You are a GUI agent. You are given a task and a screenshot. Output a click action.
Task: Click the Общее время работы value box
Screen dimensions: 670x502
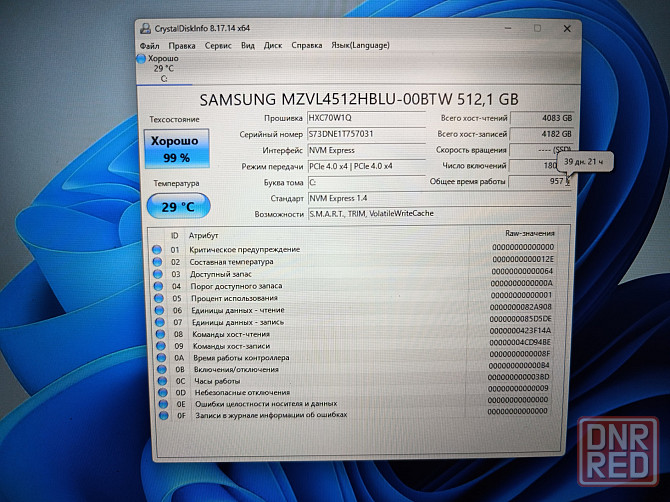point(540,182)
